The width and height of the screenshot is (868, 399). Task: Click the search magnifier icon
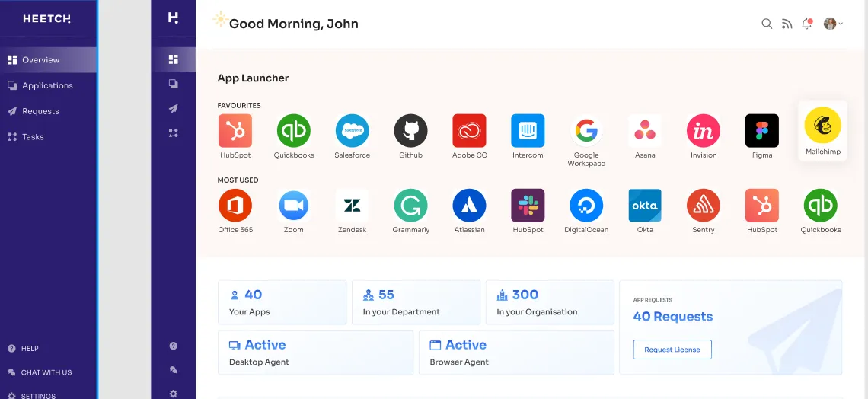[x=767, y=24]
